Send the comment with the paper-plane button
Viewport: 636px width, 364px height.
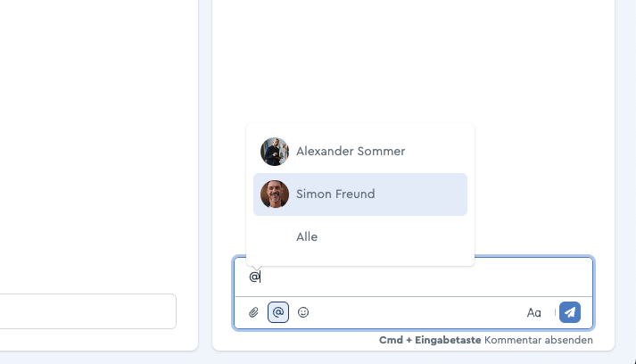point(570,312)
